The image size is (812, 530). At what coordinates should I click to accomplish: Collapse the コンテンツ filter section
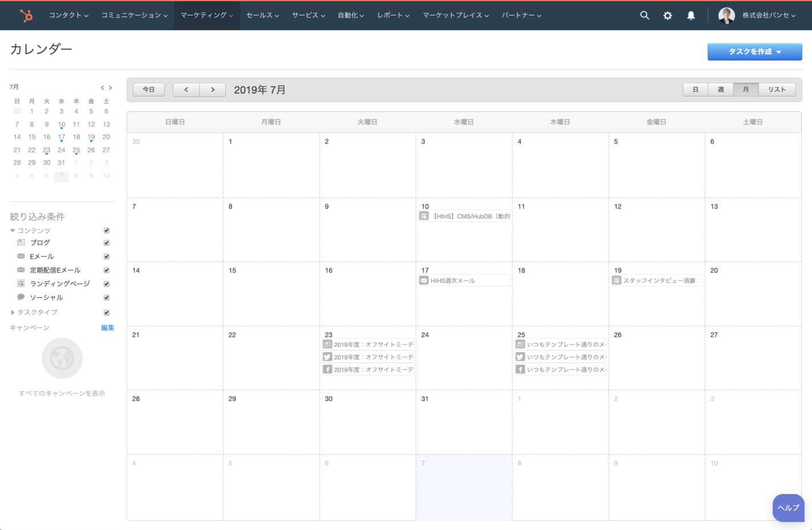pos(13,230)
